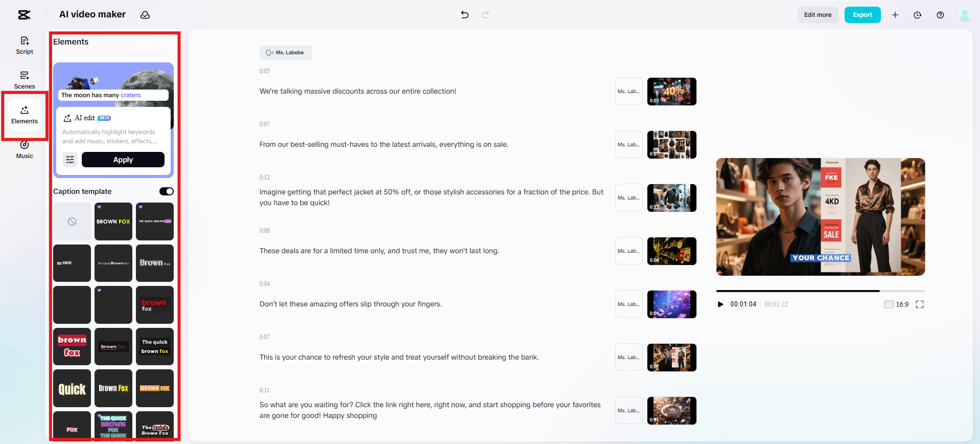This screenshot has width=980, height=444.
Task: Switch to the Scenes tab
Action: pyautogui.click(x=25, y=80)
